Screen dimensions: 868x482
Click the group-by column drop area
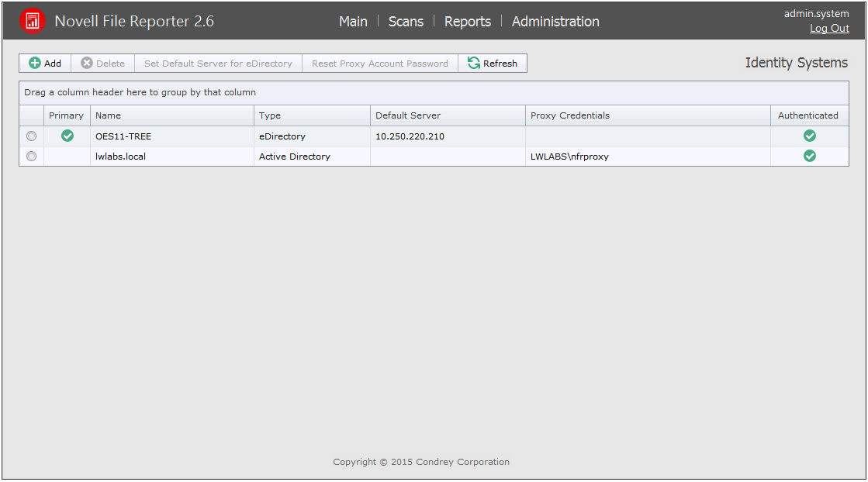[x=434, y=93]
